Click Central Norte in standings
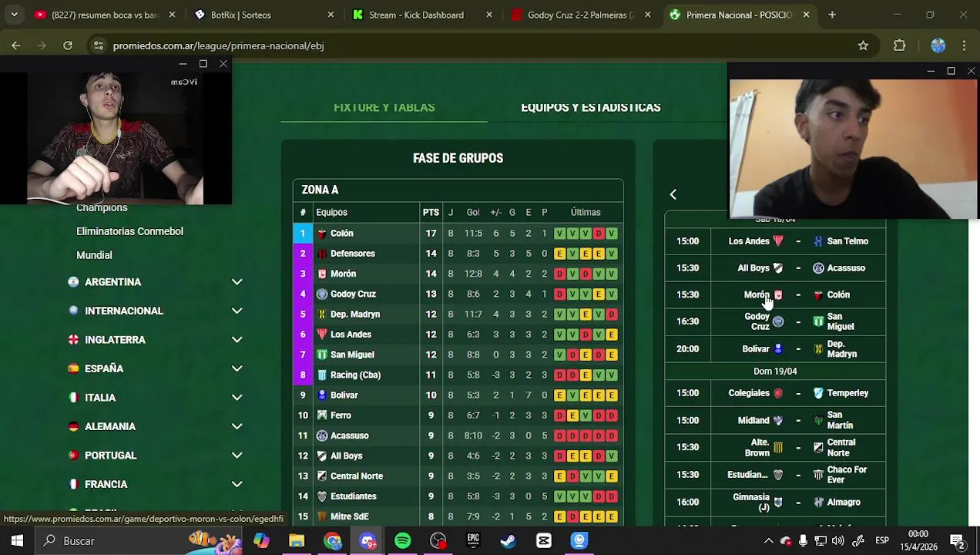Screen dimensions: 980x555 point(356,476)
